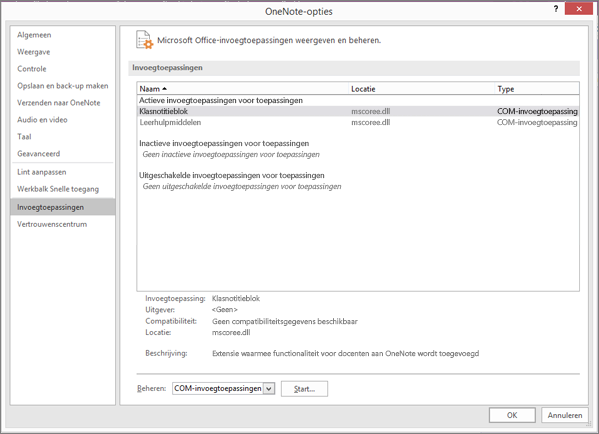Click the Type column header

click(x=537, y=89)
